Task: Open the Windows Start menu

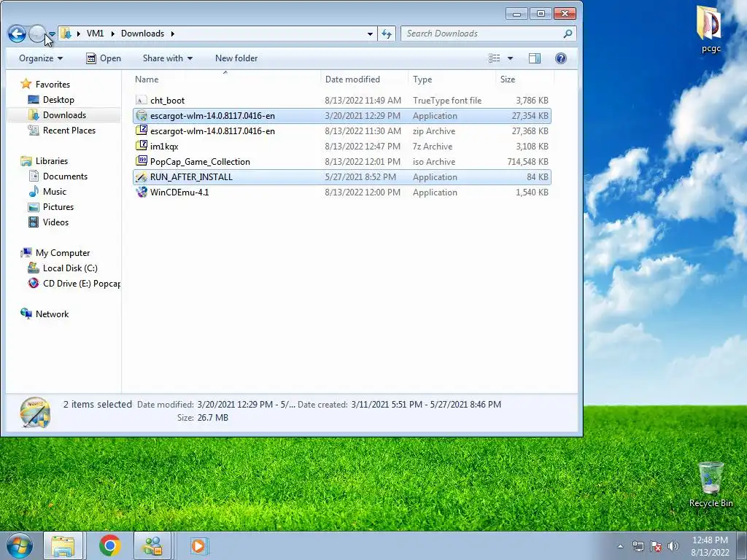Action: (20, 545)
